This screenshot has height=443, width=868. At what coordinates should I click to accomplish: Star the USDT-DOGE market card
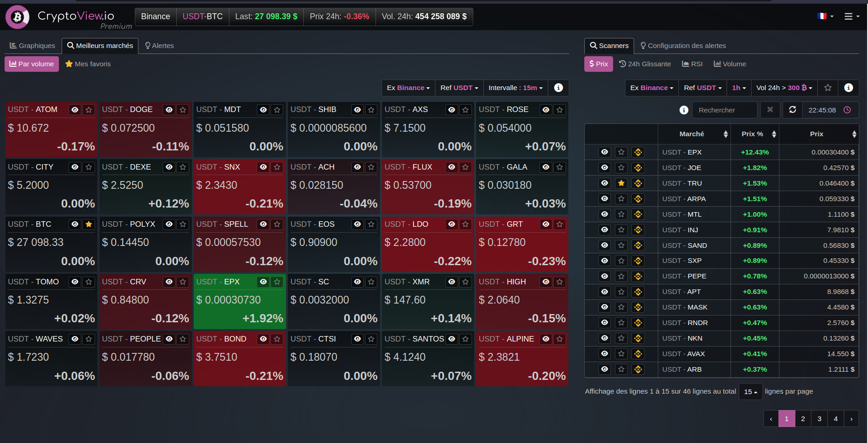(183, 110)
